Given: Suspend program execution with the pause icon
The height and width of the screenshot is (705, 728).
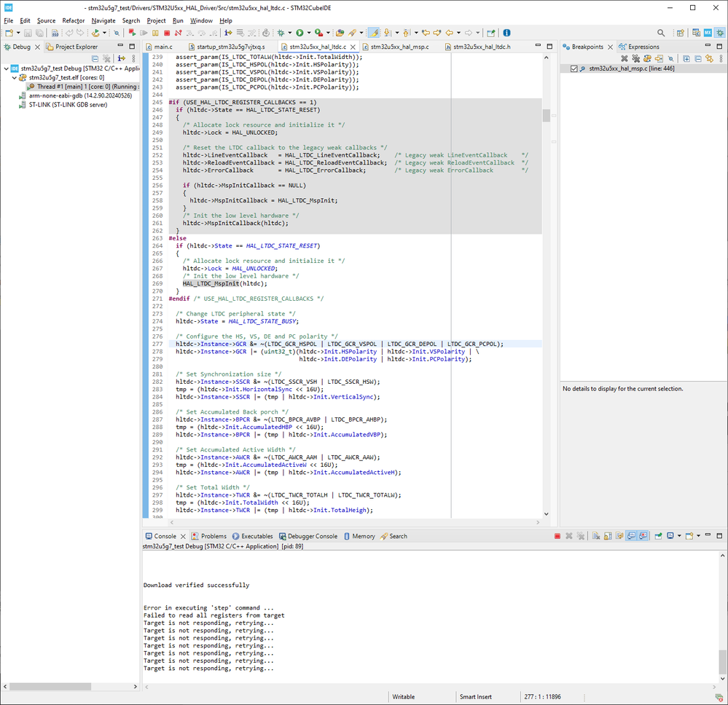Looking at the screenshot, I should click(x=155, y=33).
